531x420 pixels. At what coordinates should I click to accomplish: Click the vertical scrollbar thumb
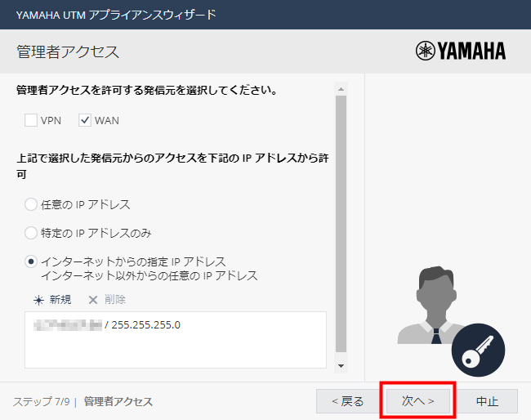[x=341, y=221]
